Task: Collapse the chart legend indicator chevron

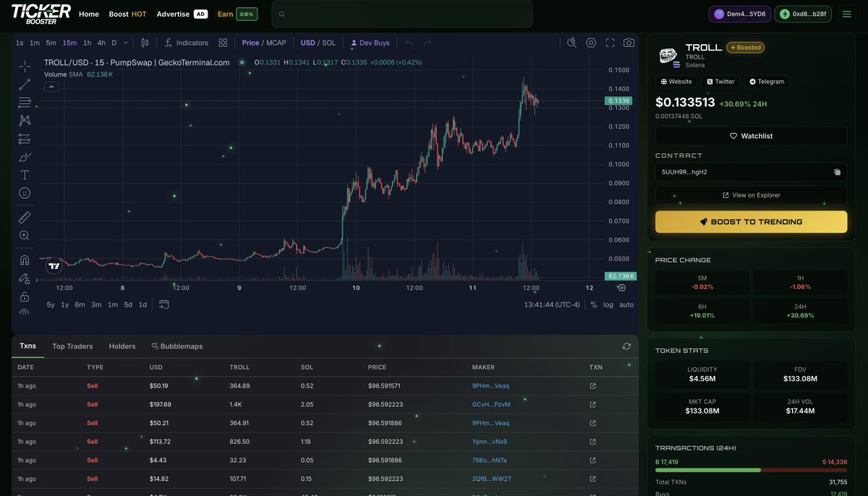Action: click(x=51, y=87)
